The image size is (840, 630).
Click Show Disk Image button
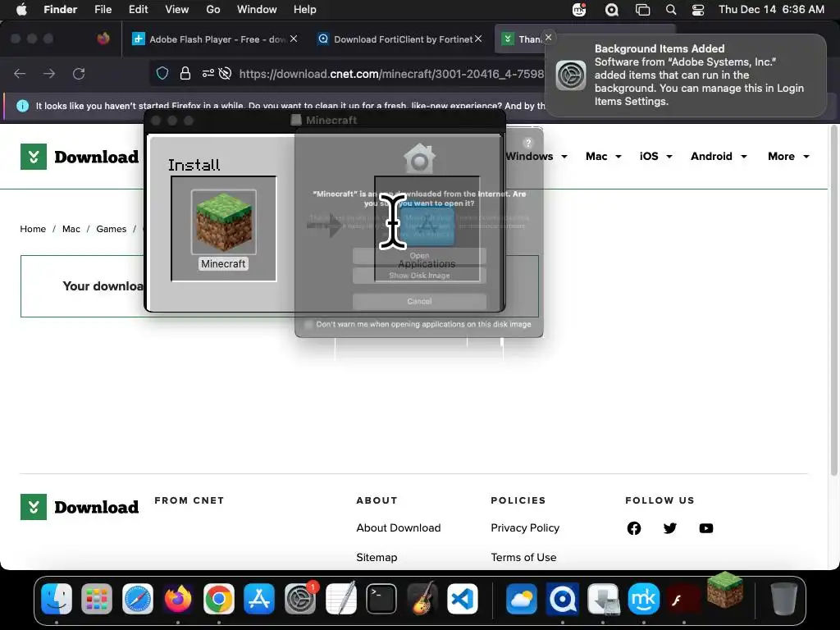pos(419,276)
